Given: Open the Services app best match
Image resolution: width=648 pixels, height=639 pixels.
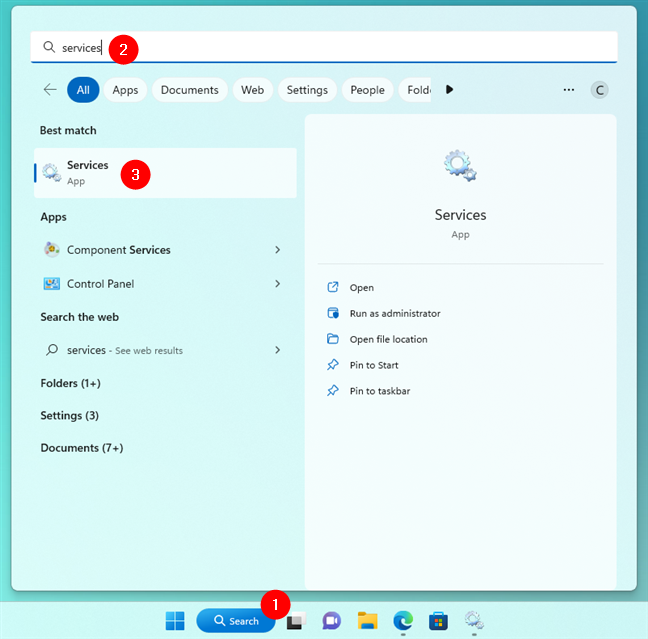Looking at the screenshot, I should point(165,173).
